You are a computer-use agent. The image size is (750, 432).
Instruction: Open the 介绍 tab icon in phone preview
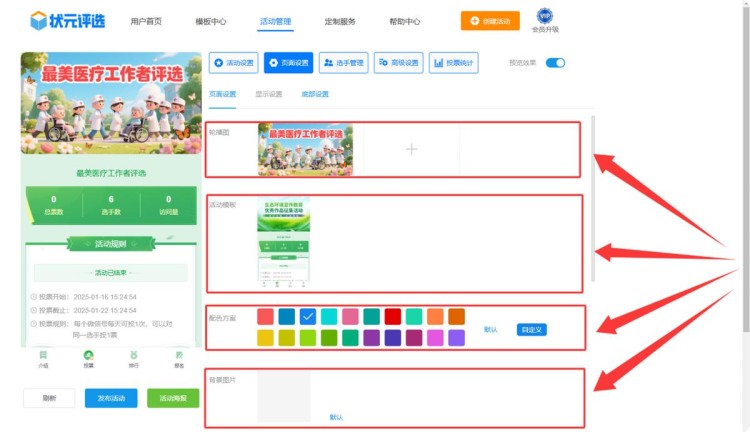point(43,356)
